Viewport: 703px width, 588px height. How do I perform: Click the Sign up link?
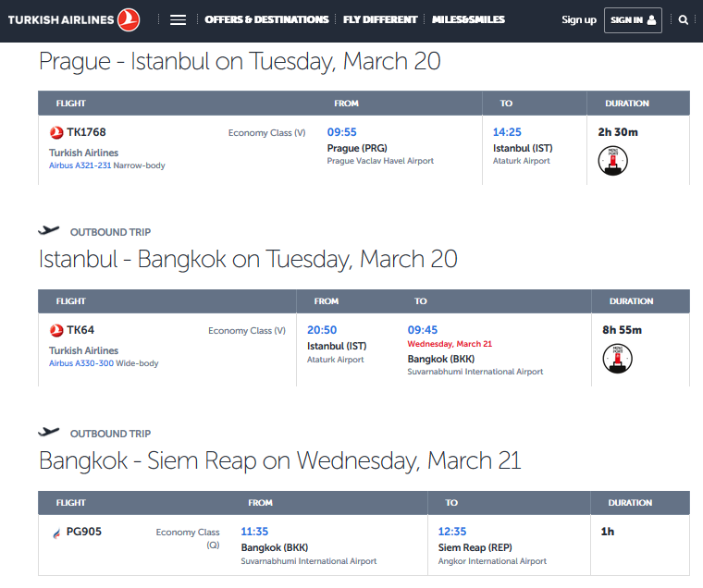coord(579,20)
